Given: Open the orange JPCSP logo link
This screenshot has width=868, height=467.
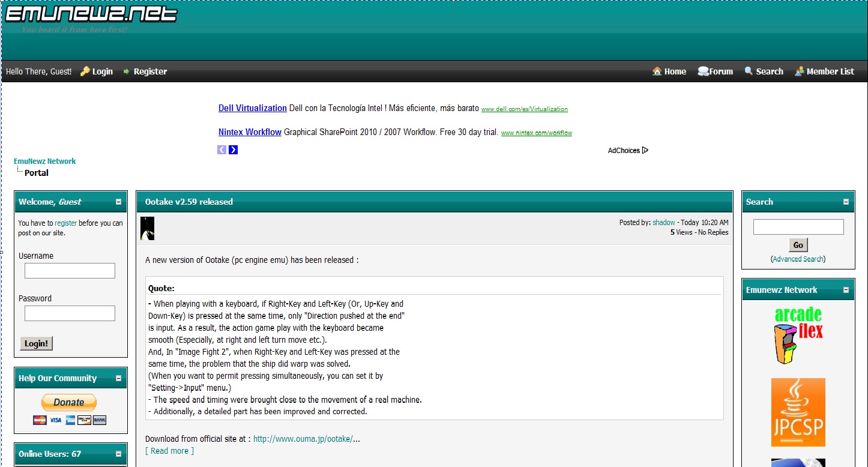Looking at the screenshot, I should pyautogui.click(x=798, y=412).
